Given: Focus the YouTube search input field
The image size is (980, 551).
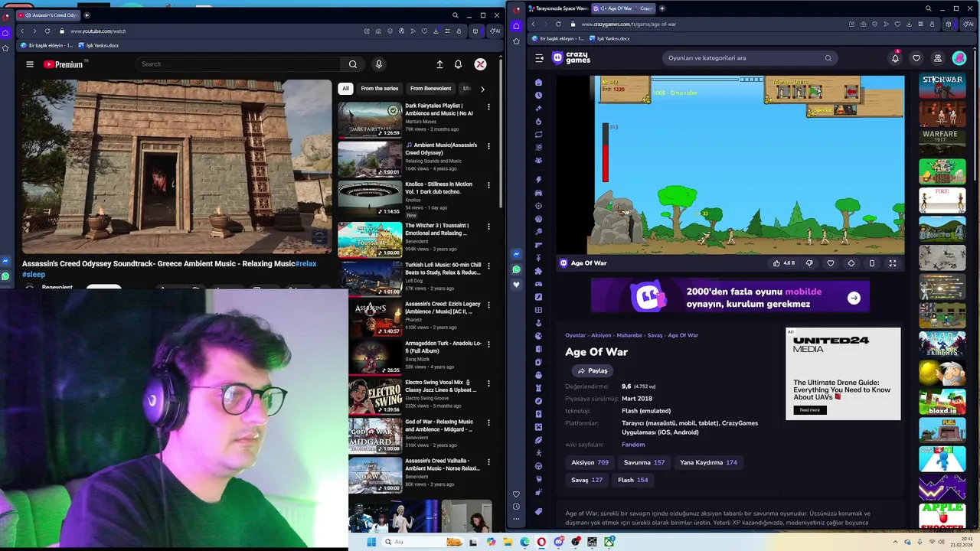Looking at the screenshot, I should click(239, 64).
